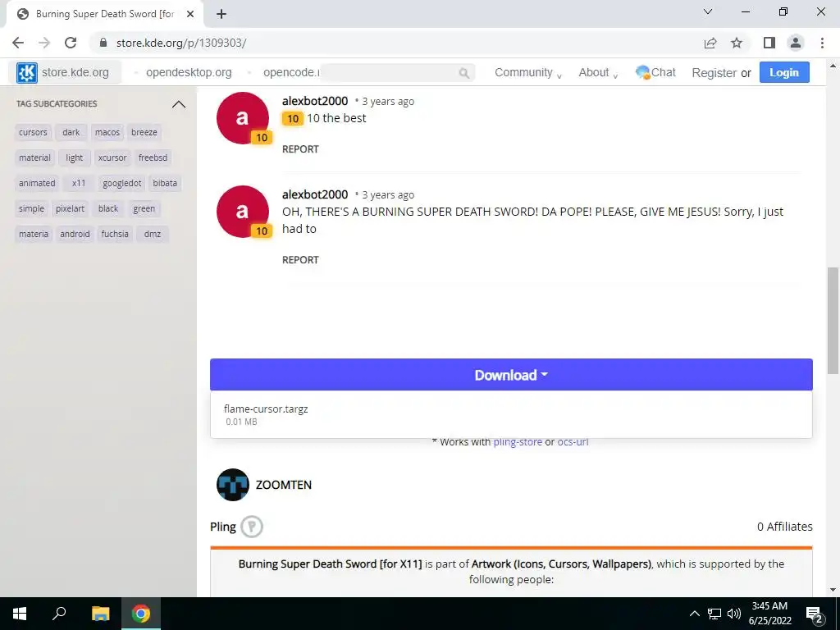Click the Register link

coord(714,73)
